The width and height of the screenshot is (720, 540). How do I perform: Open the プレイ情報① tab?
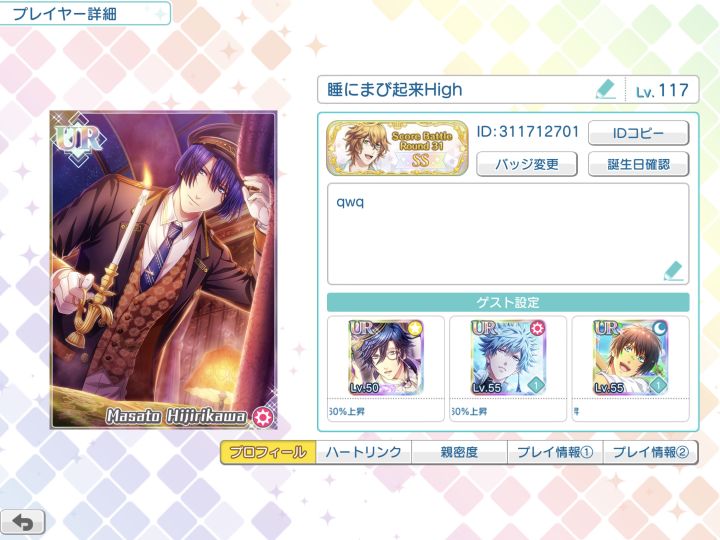coord(555,452)
